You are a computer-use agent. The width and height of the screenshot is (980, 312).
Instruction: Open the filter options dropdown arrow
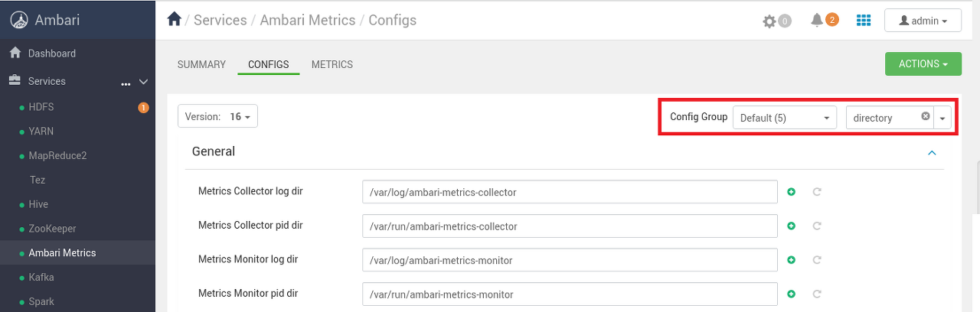click(942, 118)
